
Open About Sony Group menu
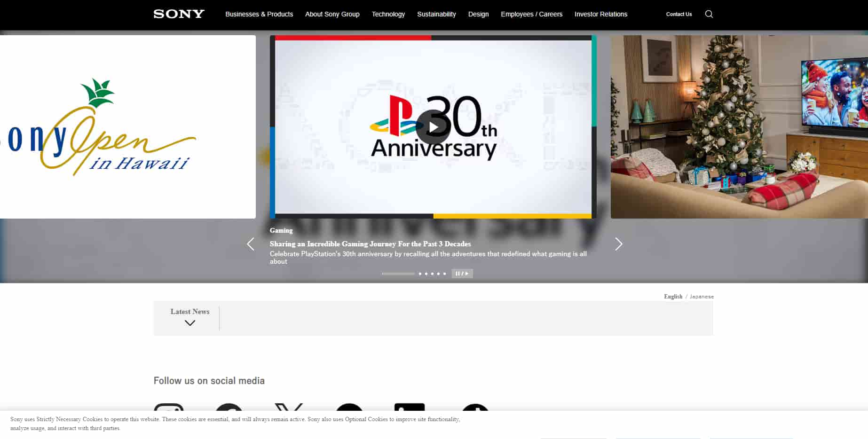coord(332,14)
